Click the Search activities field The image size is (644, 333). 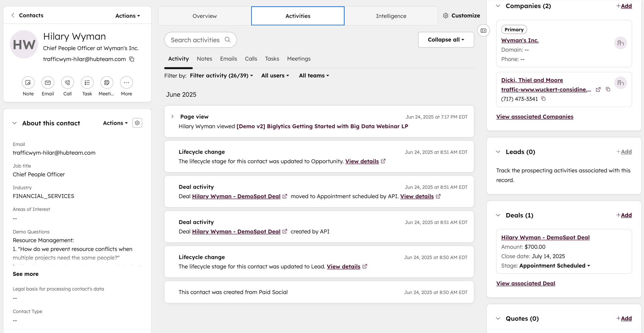(x=200, y=40)
